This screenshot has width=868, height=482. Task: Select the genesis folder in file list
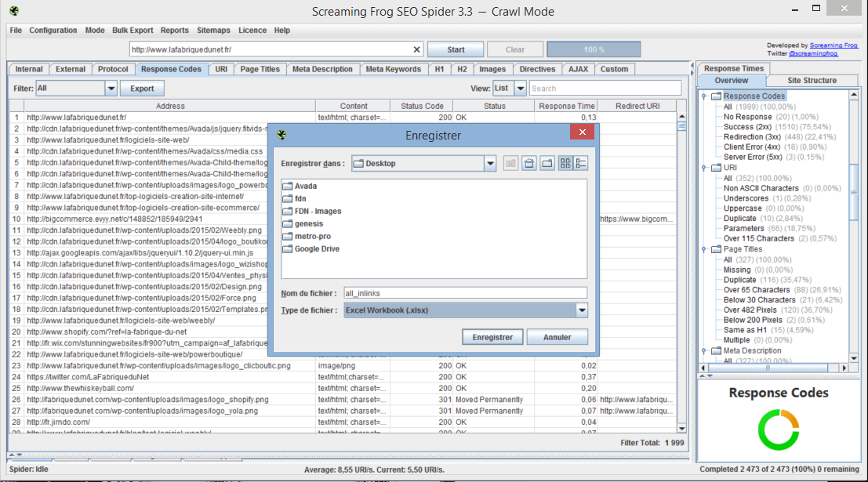(308, 224)
